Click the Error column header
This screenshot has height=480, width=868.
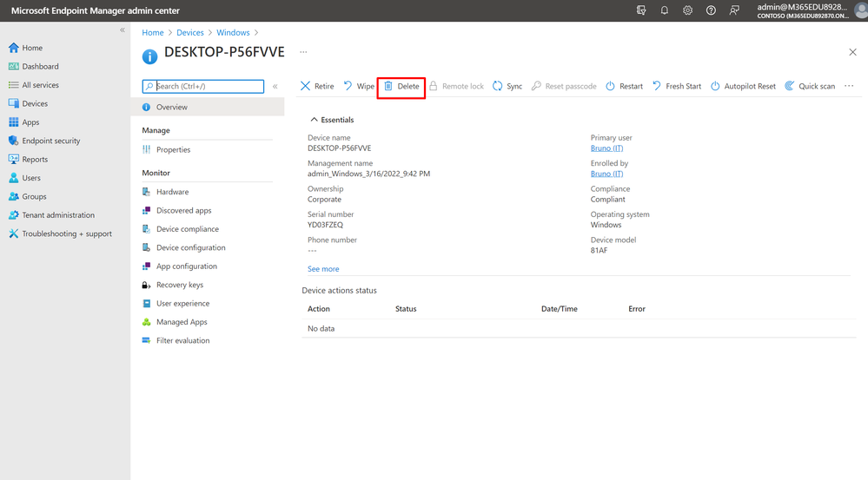(637, 309)
